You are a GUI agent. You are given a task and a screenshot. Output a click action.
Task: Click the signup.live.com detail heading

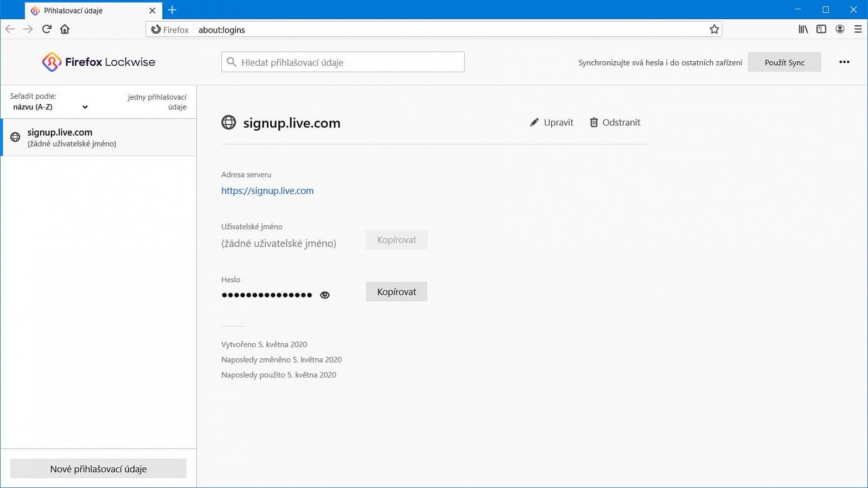pos(292,123)
